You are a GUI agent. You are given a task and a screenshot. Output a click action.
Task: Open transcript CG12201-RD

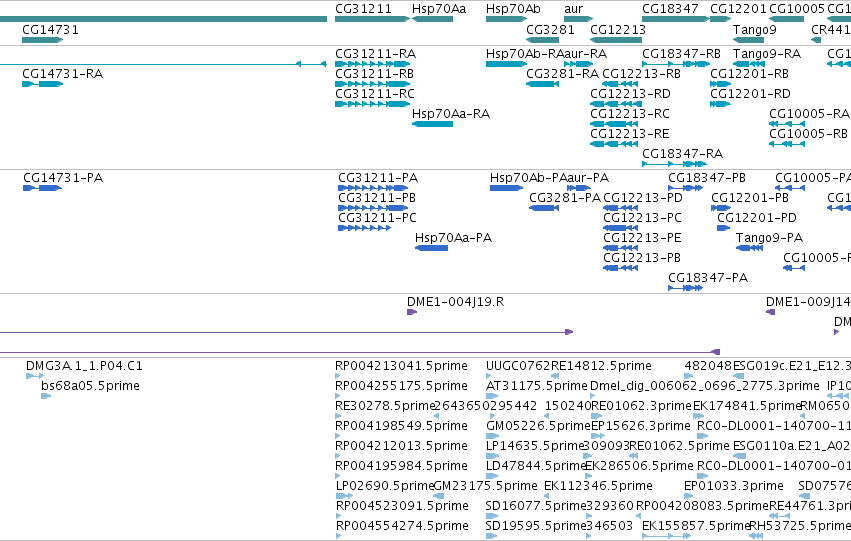point(720,104)
